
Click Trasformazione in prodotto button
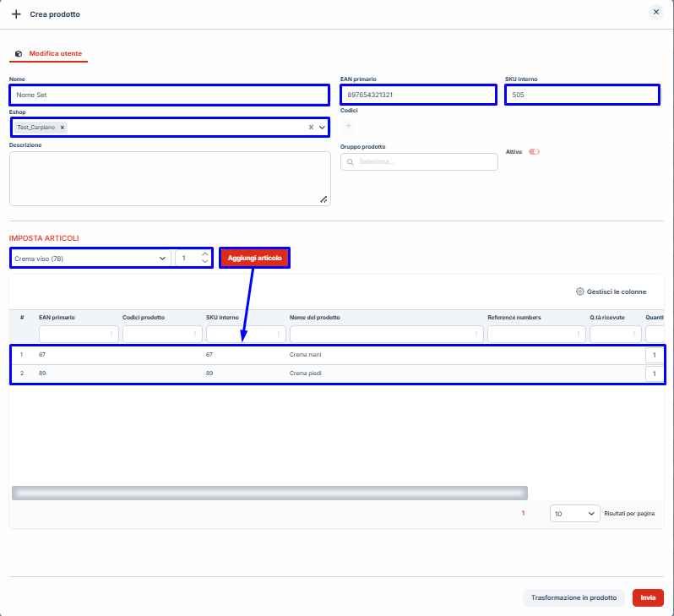tap(573, 597)
